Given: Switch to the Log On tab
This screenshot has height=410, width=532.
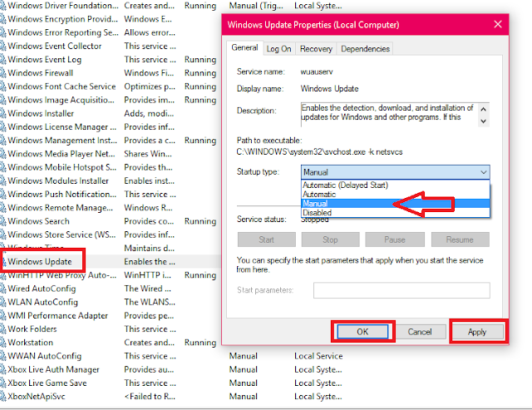Looking at the screenshot, I should click(278, 49).
